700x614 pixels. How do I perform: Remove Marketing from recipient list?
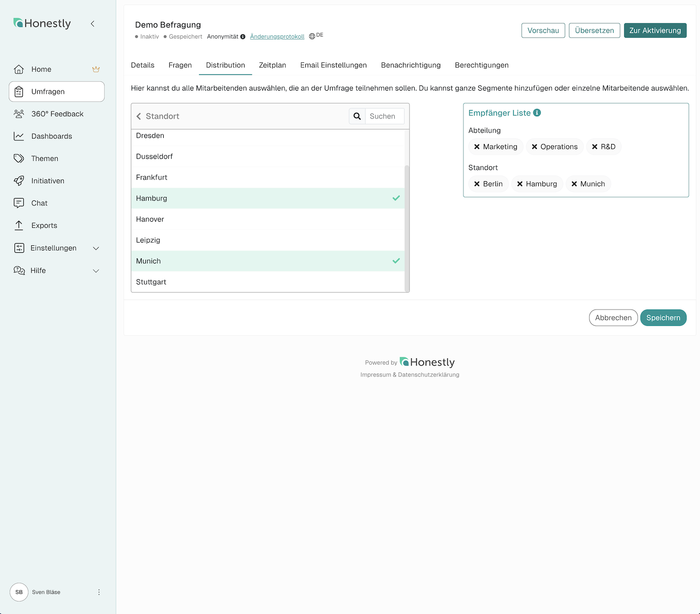(x=477, y=147)
